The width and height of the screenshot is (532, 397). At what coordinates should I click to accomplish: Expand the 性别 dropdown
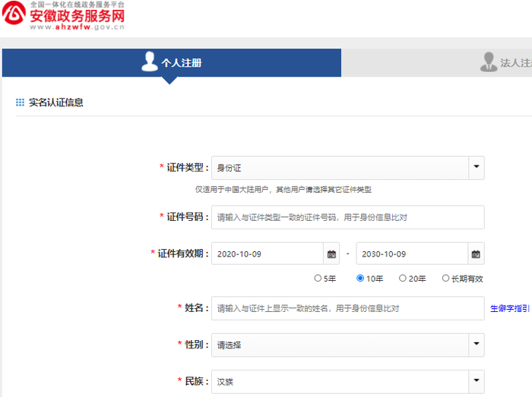point(476,345)
